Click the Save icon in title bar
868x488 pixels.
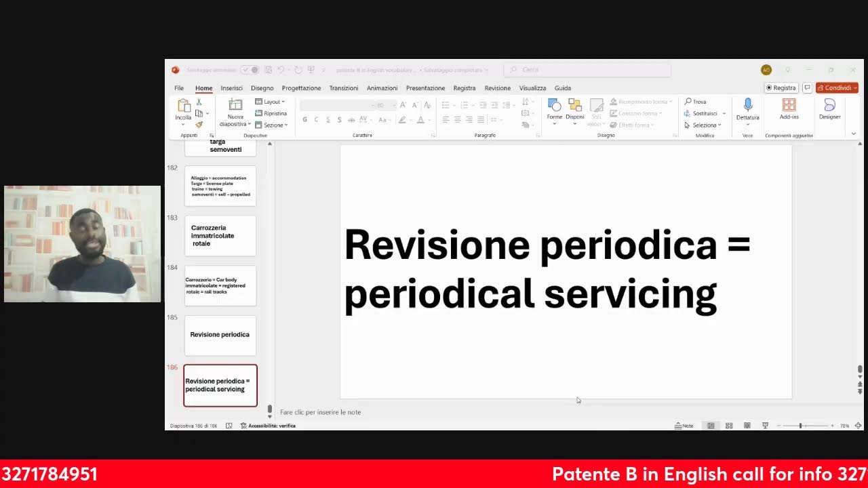(269, 70)
